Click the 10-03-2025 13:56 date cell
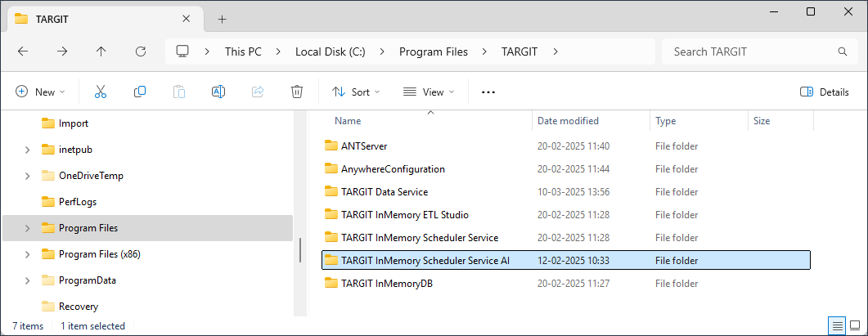 tap(573, 192)
